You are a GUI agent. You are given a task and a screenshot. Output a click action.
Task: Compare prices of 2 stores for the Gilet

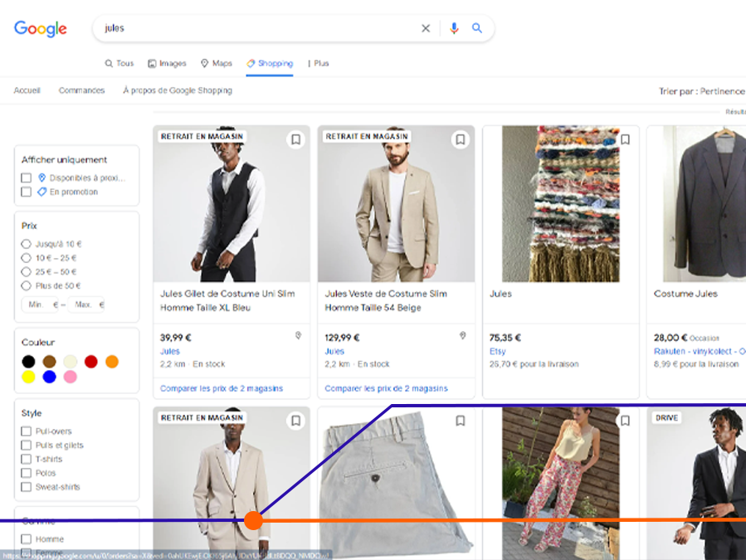pyautogui.click(x=222, y=389)
